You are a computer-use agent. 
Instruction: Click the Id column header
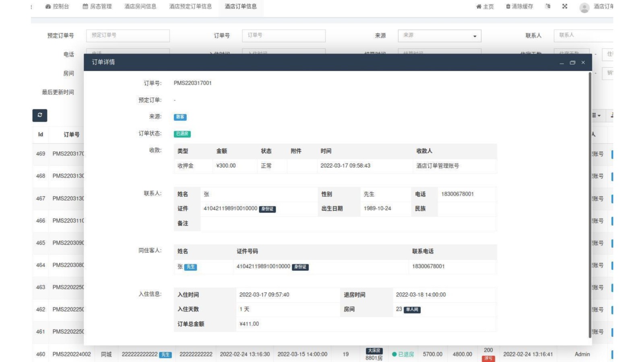(41, 134)
